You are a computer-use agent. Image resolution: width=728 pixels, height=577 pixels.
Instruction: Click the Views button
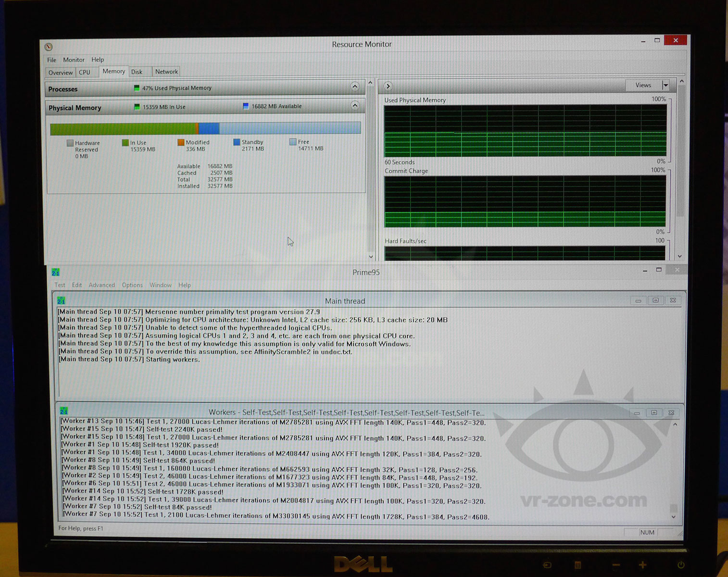click(x=643, y=86)
